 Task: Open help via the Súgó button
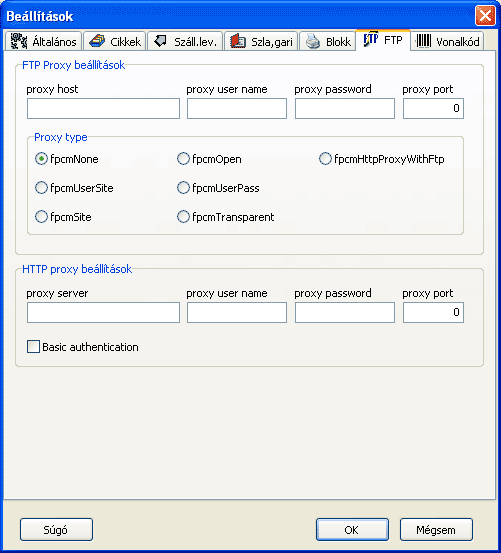56,529
